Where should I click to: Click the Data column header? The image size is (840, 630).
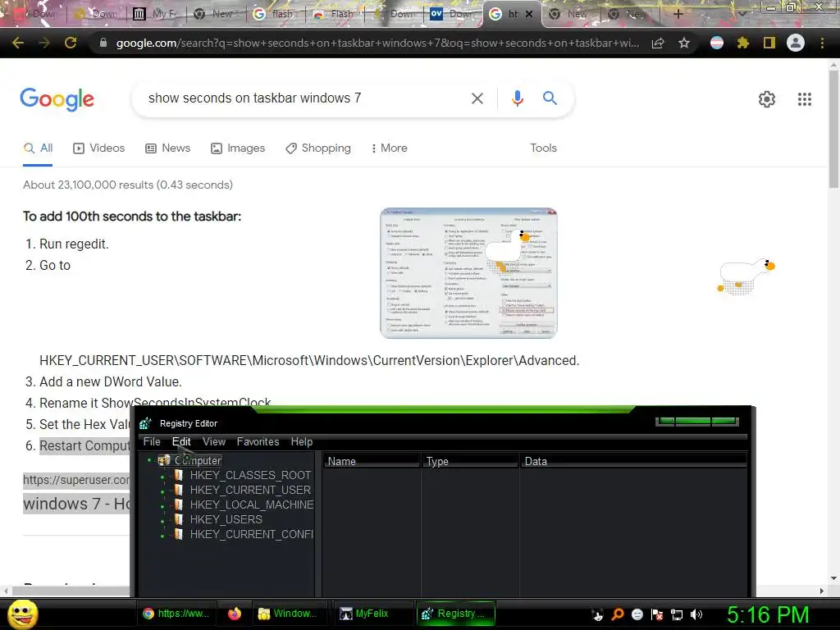click(634, 461)
